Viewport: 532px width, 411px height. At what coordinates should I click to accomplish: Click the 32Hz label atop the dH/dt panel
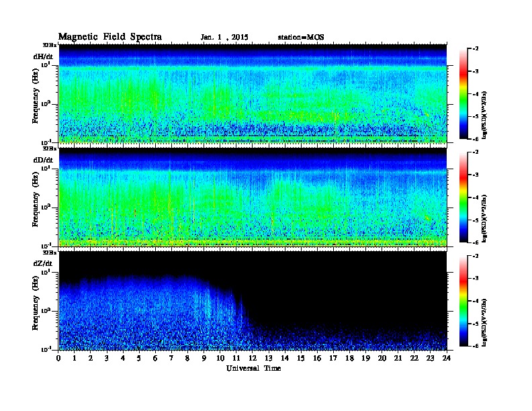coord(49,45)
